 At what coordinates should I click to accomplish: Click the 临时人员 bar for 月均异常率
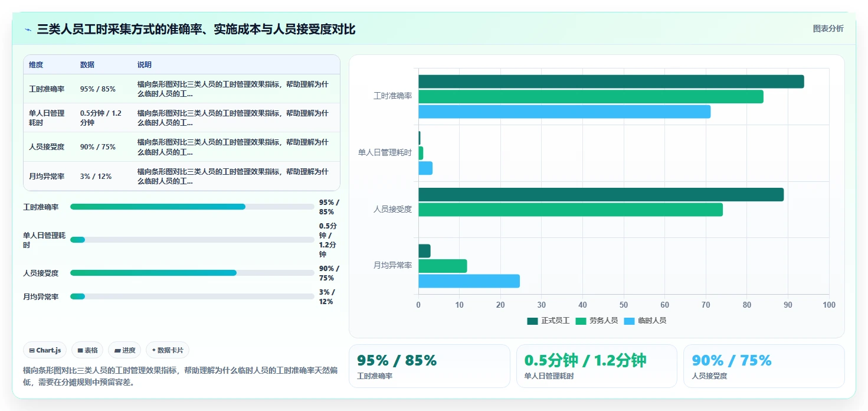coord(469,281)
